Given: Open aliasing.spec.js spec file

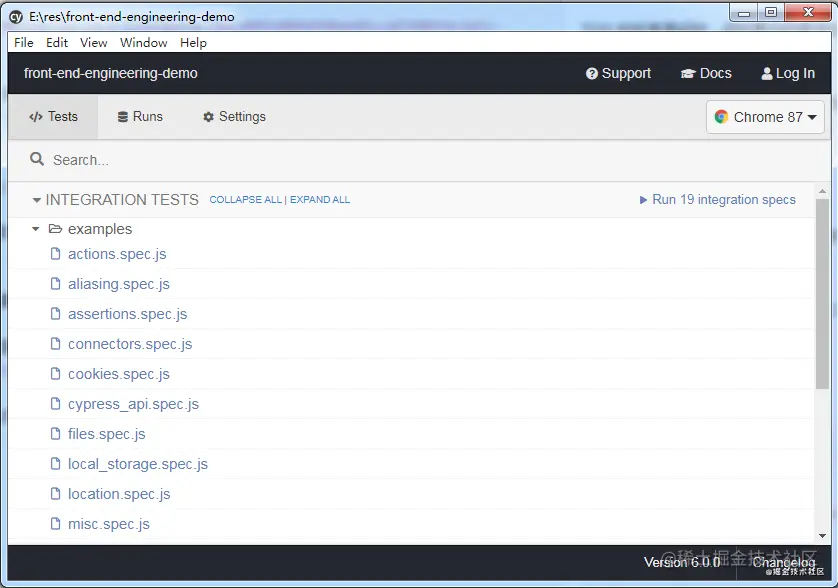Looking at the screenshot, I should (119, 284).
